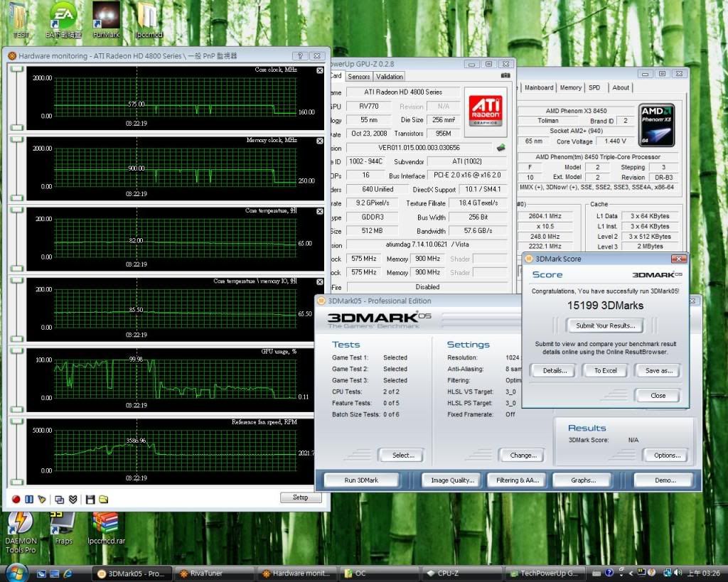
Task: Click Change... under Settings in 3DMark05
Action: click(523, 455)
